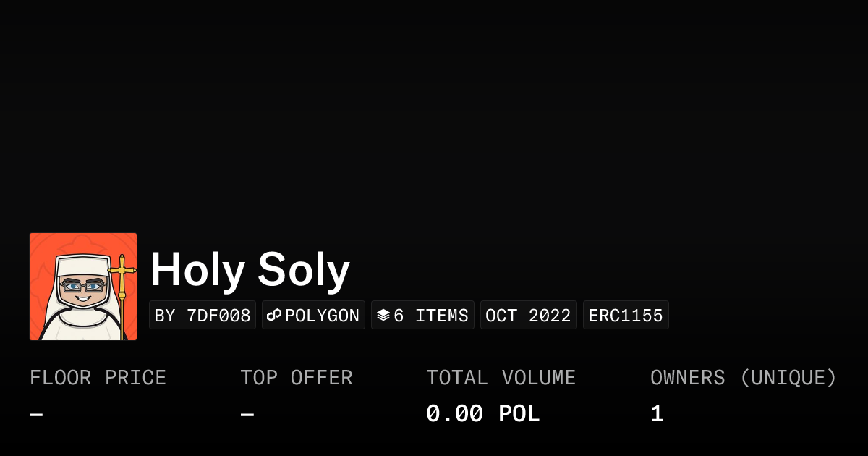Click the POLYGON chain label text
The height and width of the screenshot is (456, 868).
(322, 316)
